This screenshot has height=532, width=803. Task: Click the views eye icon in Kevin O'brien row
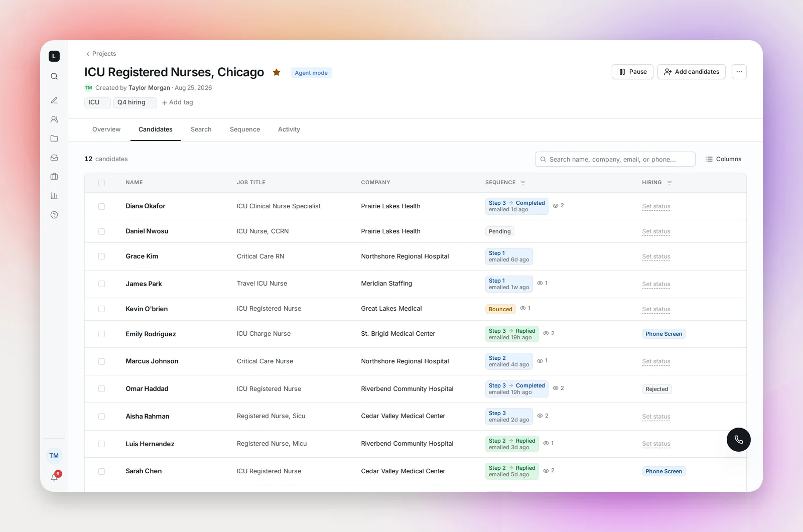(x=523, y=308)
